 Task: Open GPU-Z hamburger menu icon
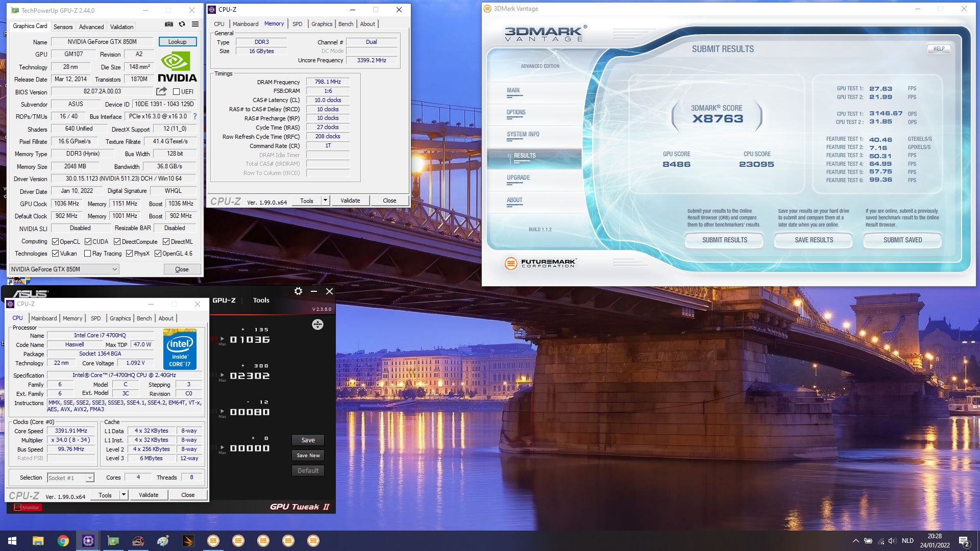coord(195,24)
